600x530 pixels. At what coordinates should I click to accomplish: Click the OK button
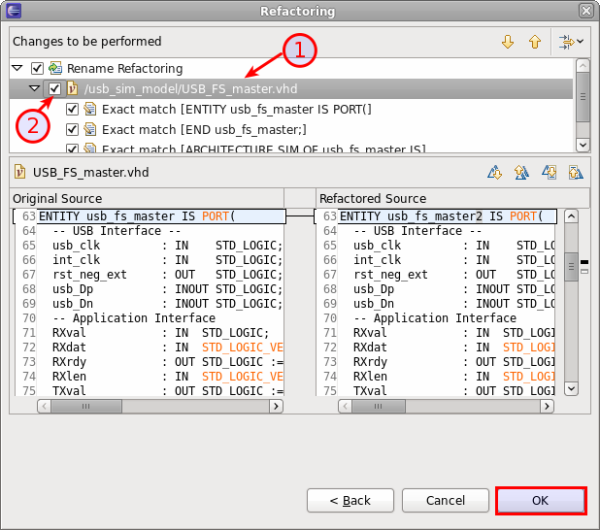point(541,501)
